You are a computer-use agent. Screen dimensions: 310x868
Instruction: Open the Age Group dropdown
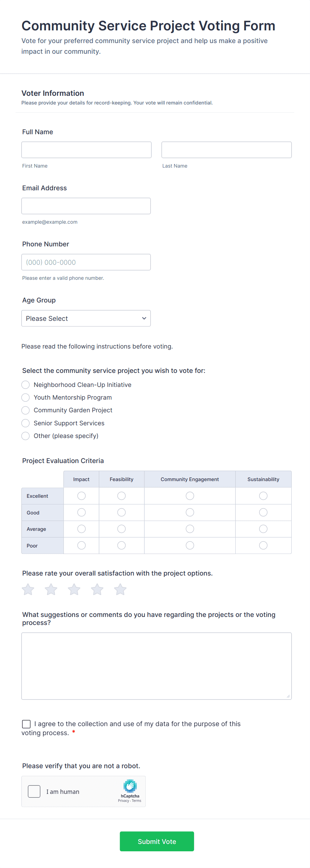(x=86, y=318)
